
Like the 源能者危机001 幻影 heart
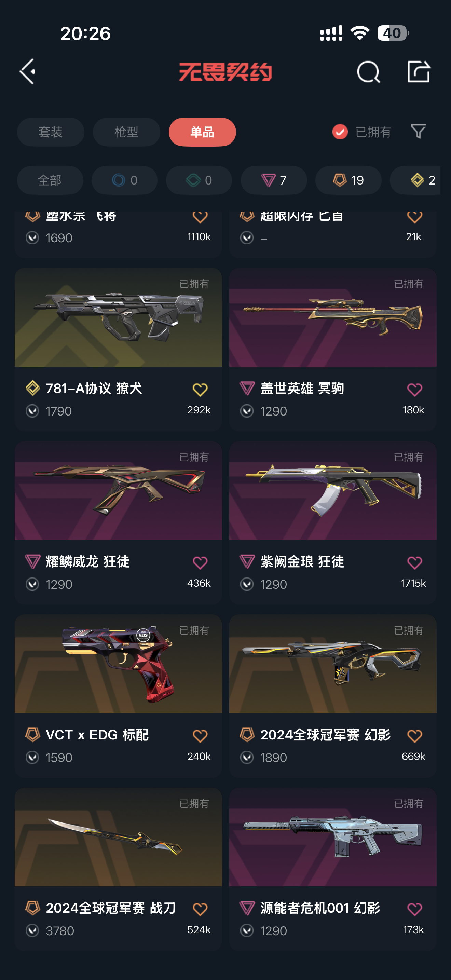(414, 909)
